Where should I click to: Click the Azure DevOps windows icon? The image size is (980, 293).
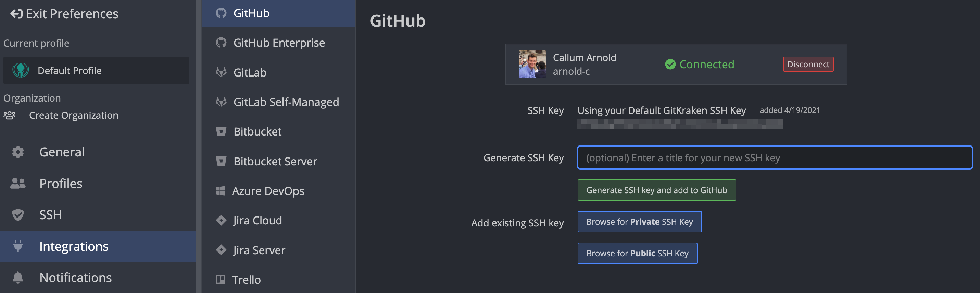tap(220, 191)
